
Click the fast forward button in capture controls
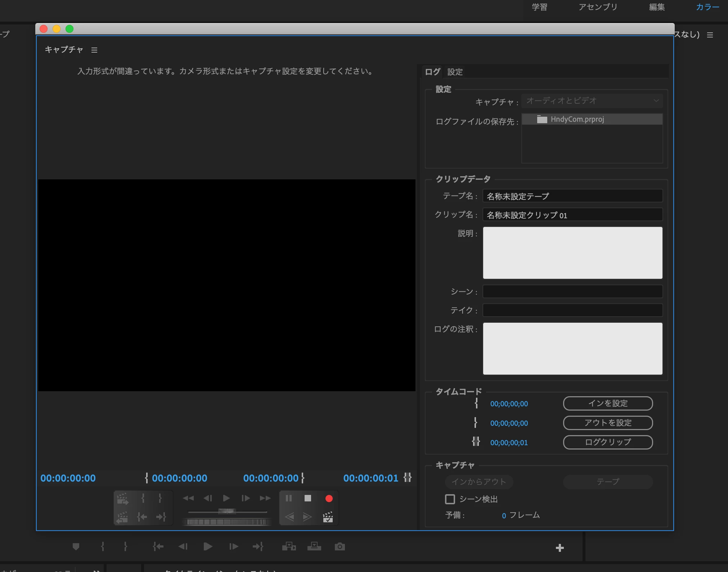(x=265, y=499)
